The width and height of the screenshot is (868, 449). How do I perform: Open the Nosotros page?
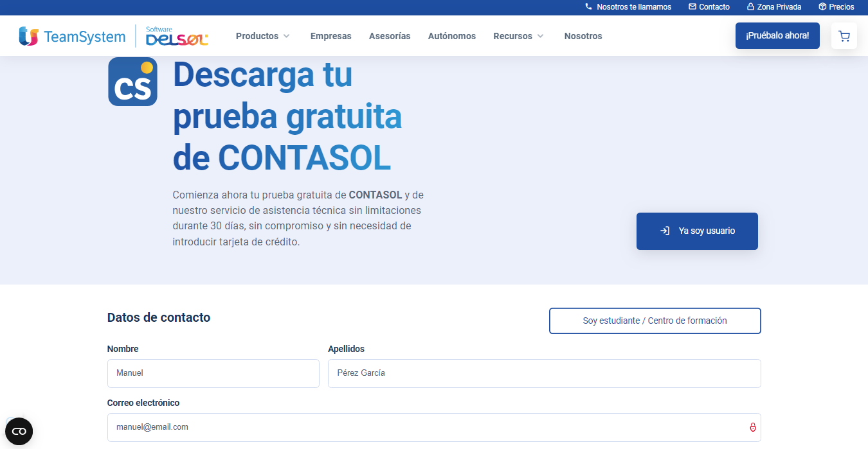click(583, 36)
